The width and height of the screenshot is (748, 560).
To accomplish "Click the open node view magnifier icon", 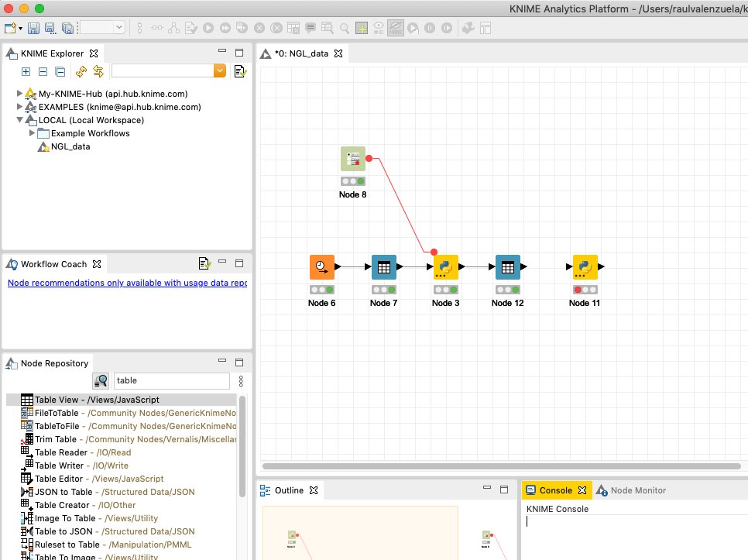I will (x=345, y=28).
